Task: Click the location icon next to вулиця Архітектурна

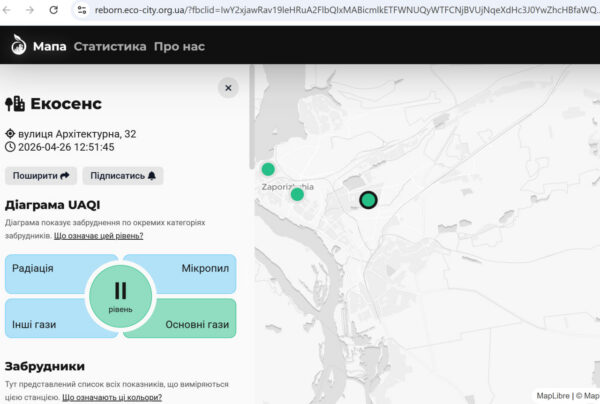Action: 10,133
